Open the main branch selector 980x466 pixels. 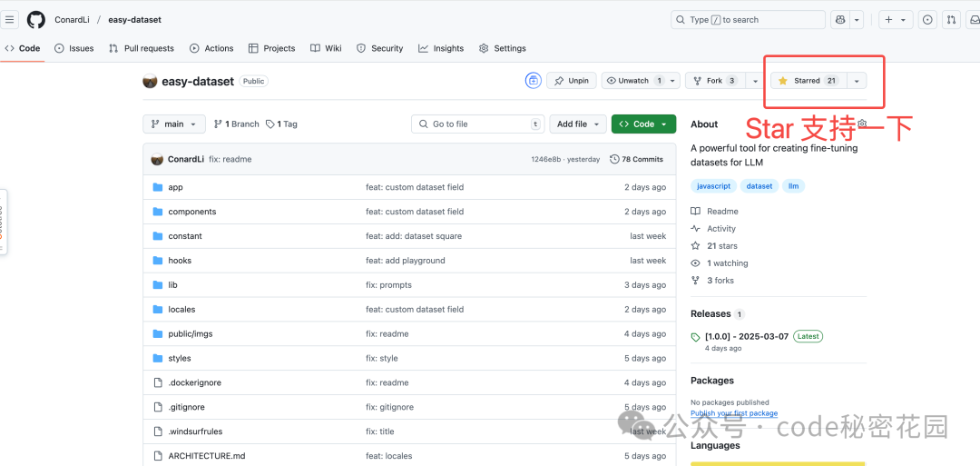pos(174,124)
